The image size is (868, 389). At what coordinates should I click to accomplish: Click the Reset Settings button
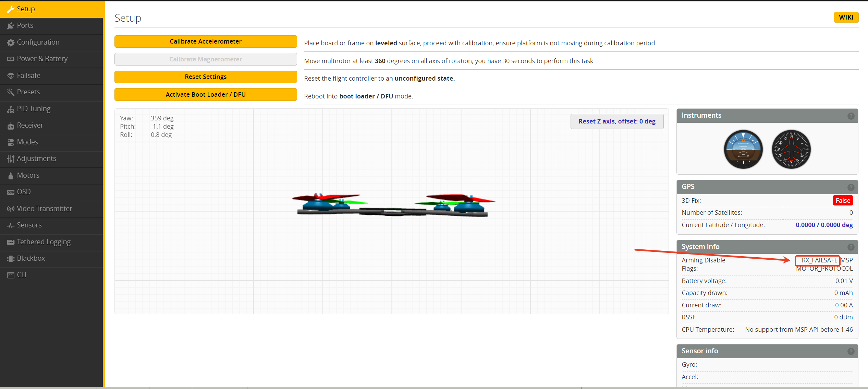pyautogui.click(x=206, y=77)
